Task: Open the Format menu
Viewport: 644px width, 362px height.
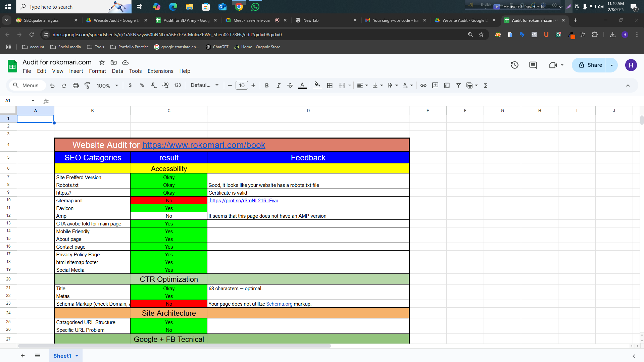Action: tap(97, 71)
